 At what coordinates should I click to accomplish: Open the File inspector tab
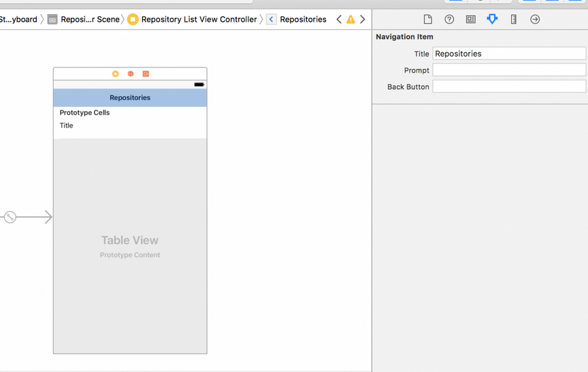(x=427, y=19)
